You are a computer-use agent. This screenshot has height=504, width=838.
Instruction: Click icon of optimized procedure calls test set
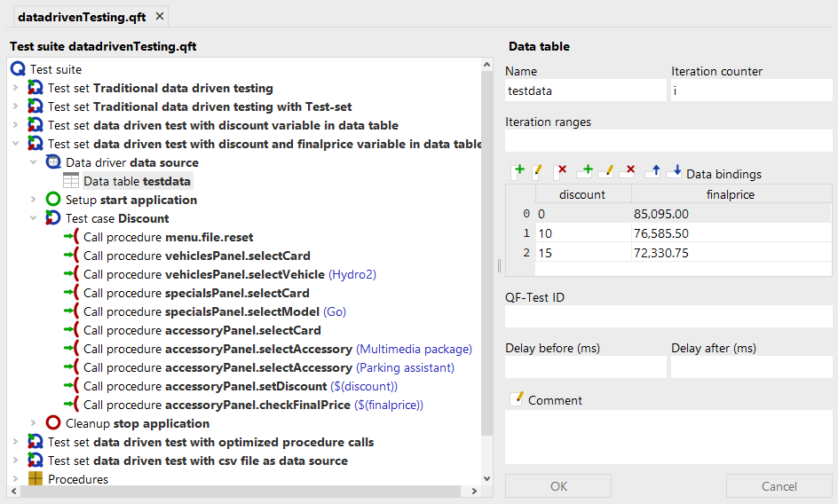tap(36, 442)
